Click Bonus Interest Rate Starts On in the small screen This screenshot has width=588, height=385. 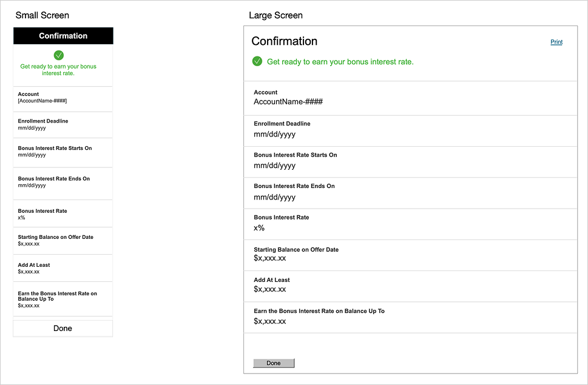coord(55,148)
